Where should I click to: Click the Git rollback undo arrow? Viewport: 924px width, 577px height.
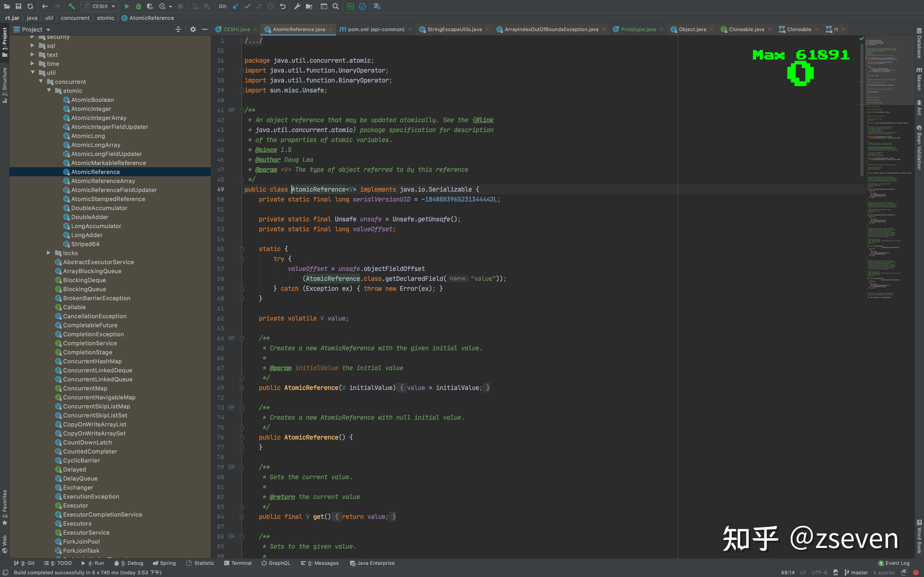(282, 6)
